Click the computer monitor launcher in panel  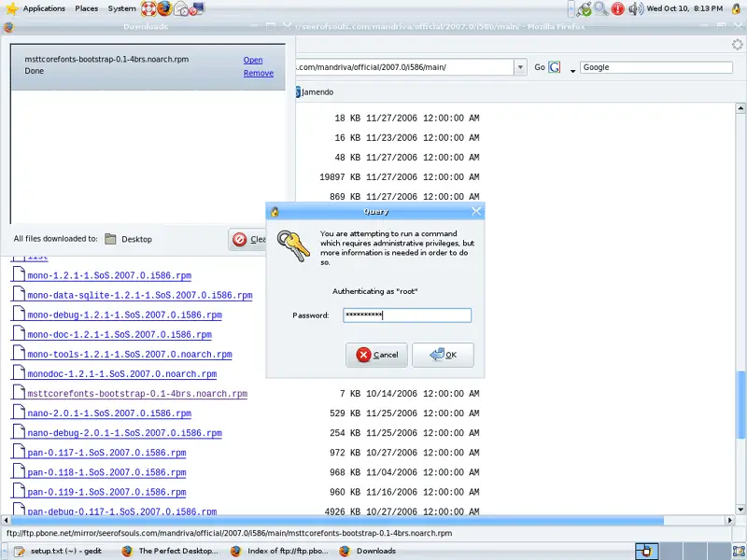[x=197, y=8]
